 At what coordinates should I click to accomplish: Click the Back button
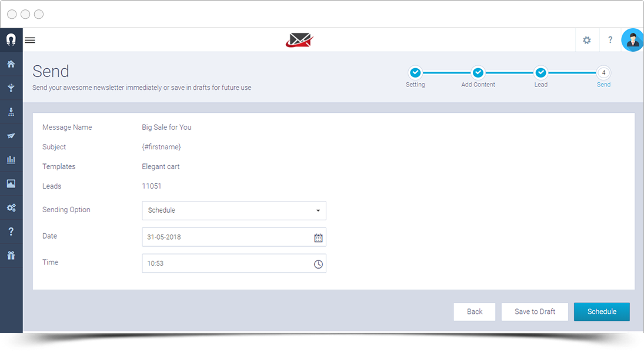475,312
